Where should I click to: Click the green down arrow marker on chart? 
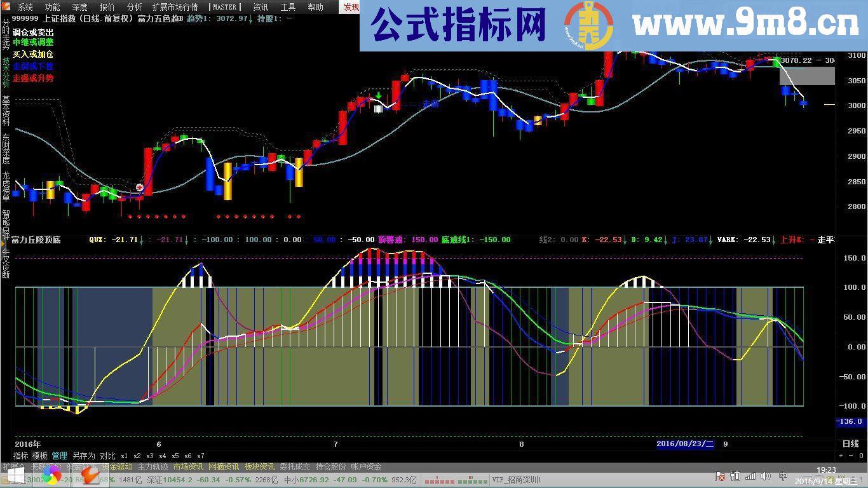[x=379, y=97]
